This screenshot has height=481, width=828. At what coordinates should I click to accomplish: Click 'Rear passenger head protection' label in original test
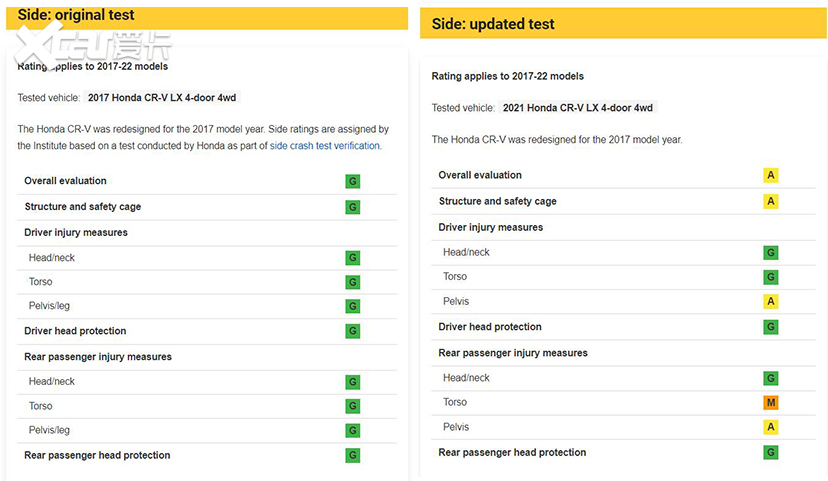tap(97, 455)
